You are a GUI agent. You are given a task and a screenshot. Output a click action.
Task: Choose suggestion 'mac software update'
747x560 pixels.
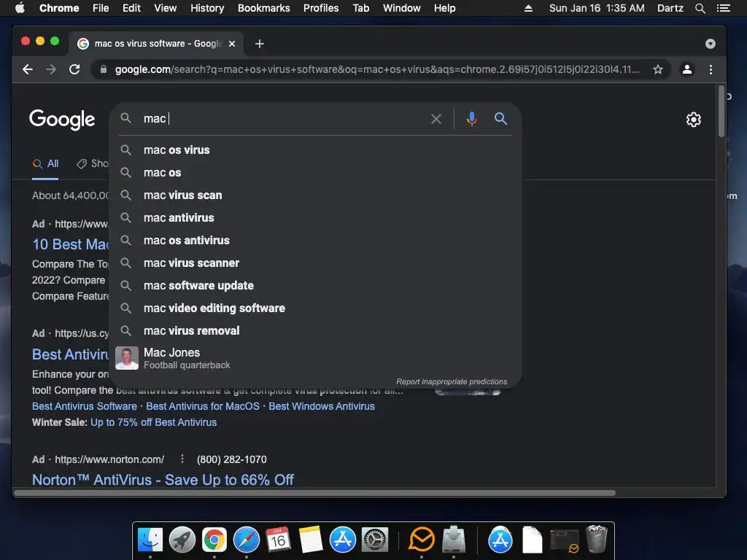315,286
